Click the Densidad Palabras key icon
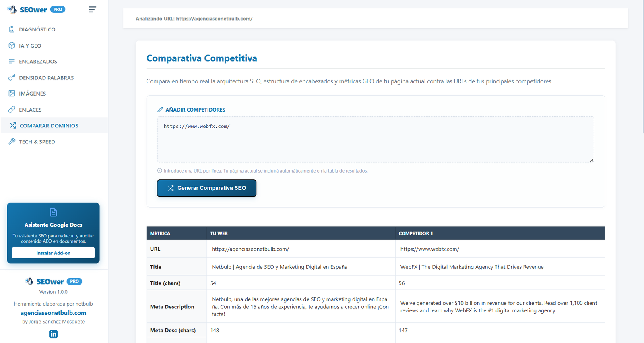 coord(12,77)
